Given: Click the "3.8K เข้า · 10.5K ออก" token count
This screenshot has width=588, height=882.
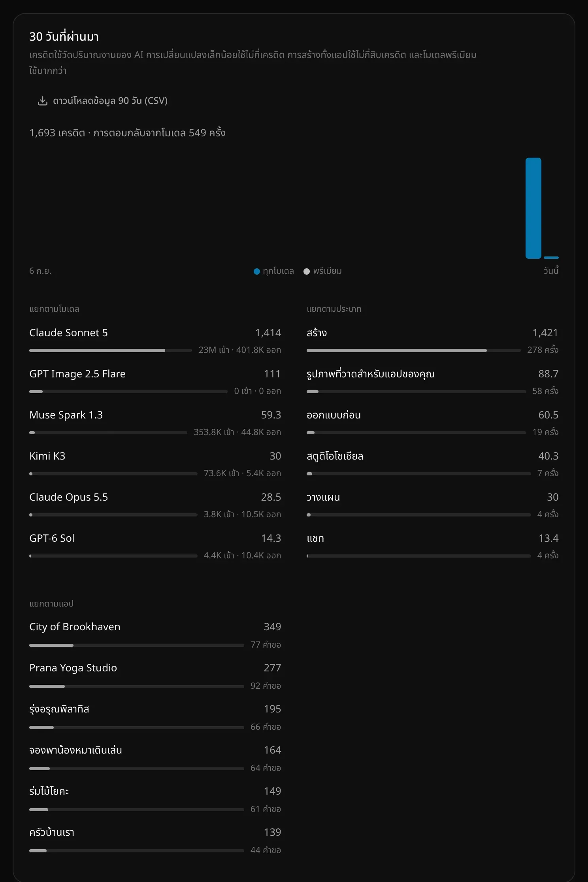Looking at the screenshot, I should tap(243, 514).
